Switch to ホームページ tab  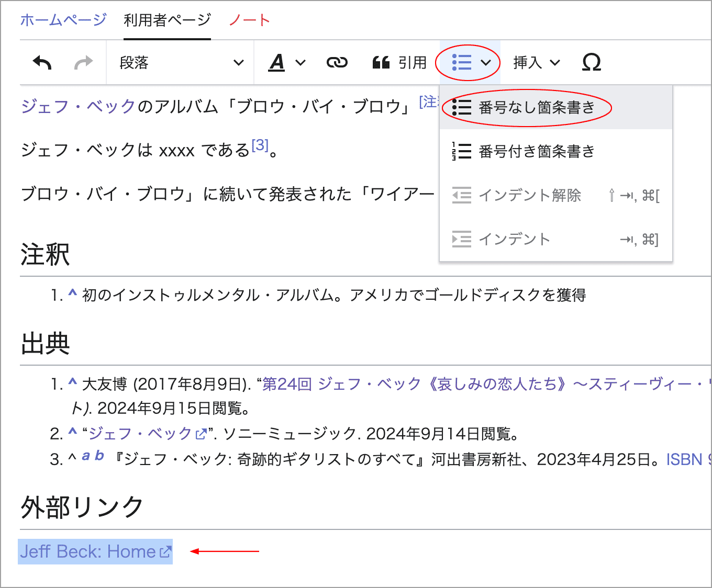63,20
